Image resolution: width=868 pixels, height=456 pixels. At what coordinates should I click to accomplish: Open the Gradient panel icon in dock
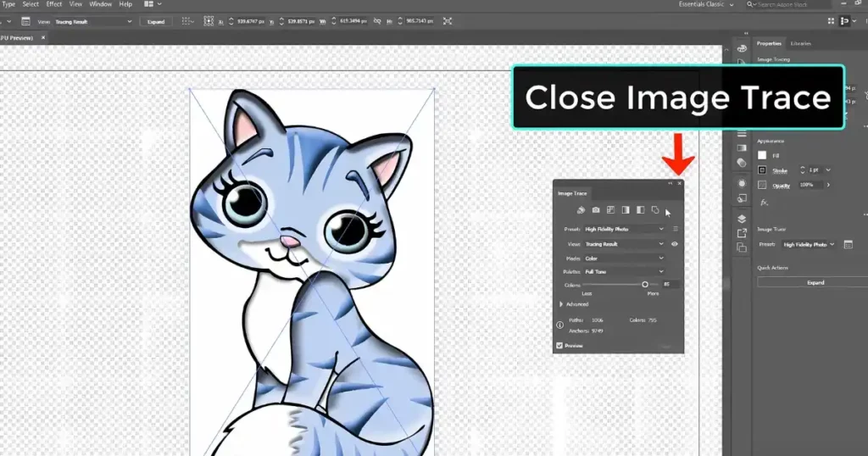point(742,147)
